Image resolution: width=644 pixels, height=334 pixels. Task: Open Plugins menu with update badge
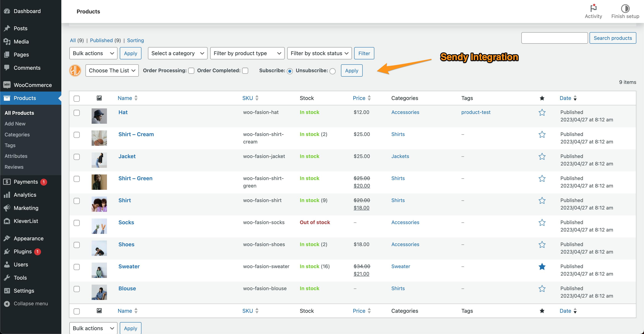[x=30, y=252]
